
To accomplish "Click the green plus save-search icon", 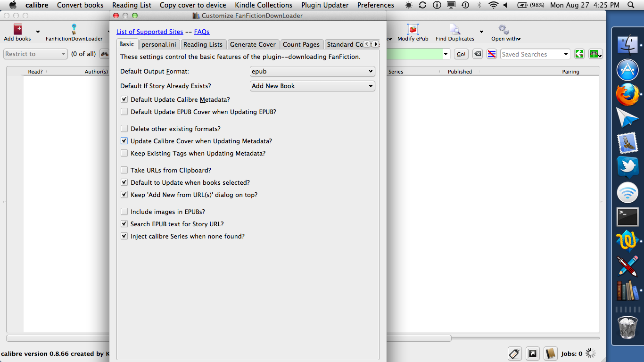I will click(595, 54).
